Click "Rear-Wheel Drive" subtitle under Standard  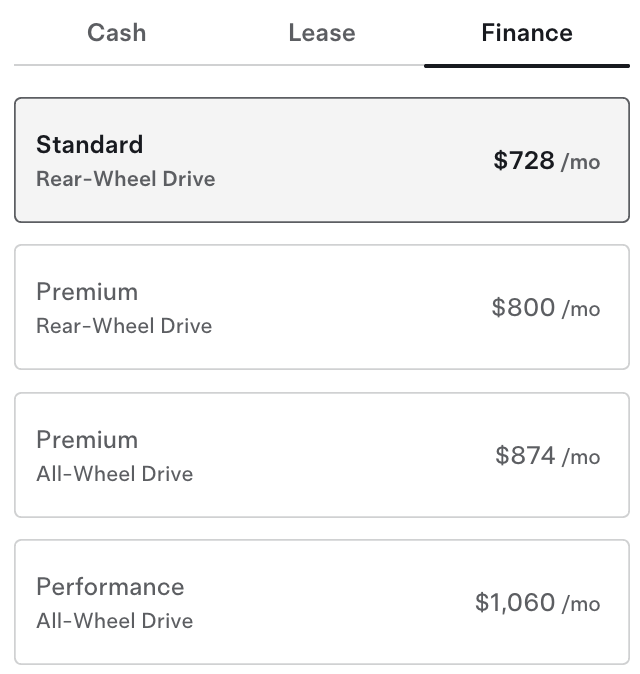tap(125, 179)
